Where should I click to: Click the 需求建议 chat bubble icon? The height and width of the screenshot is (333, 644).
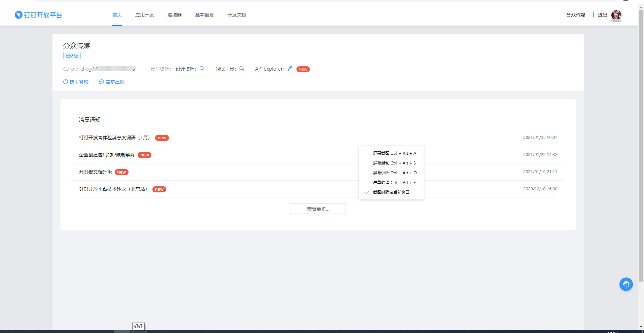point(102,81)
